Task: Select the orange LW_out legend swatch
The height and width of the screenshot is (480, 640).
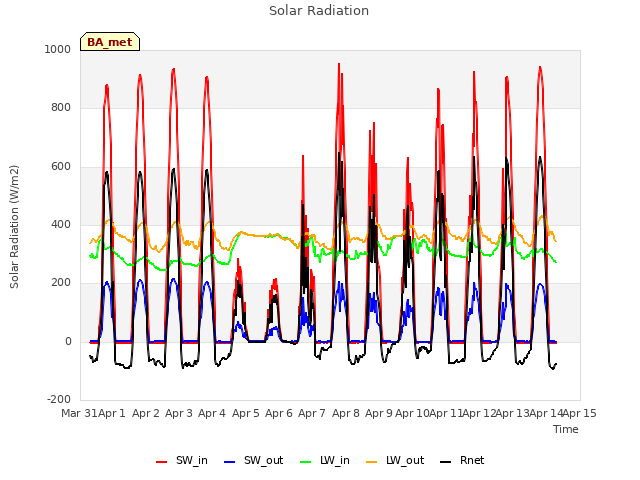Action: coord(372,462)
